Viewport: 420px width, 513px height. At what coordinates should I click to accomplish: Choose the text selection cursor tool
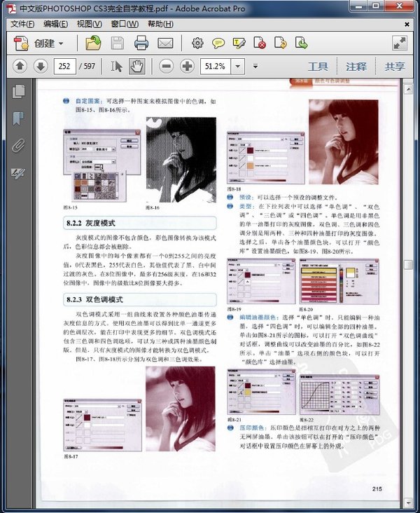click(116, 67)
